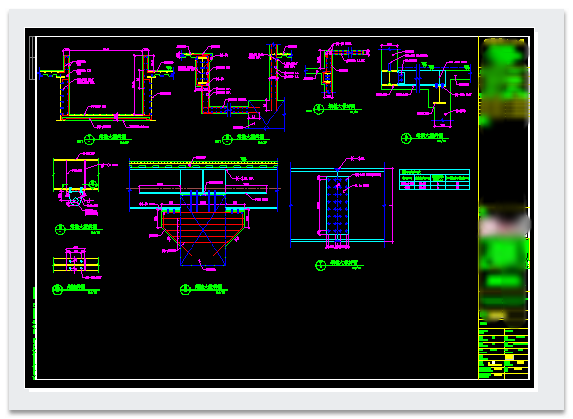Select the red-hatched beam joint detail

[204, 213]
